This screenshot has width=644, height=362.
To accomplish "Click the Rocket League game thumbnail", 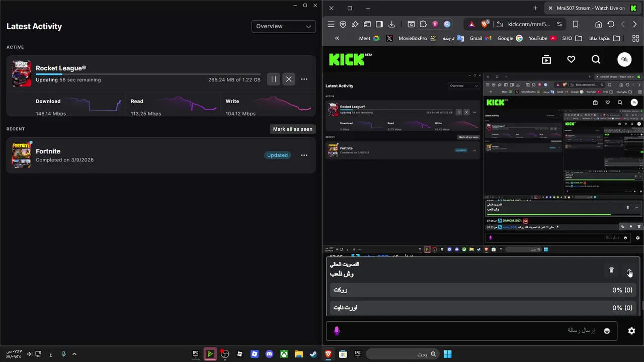I will tap(22, 74).
